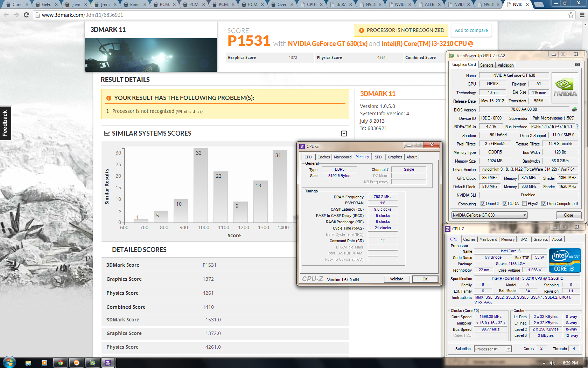This screenshot has height=368, width=588.
Task: Click the 3DMark 11 underwater thumbnail image
Action: coord(151,55)
